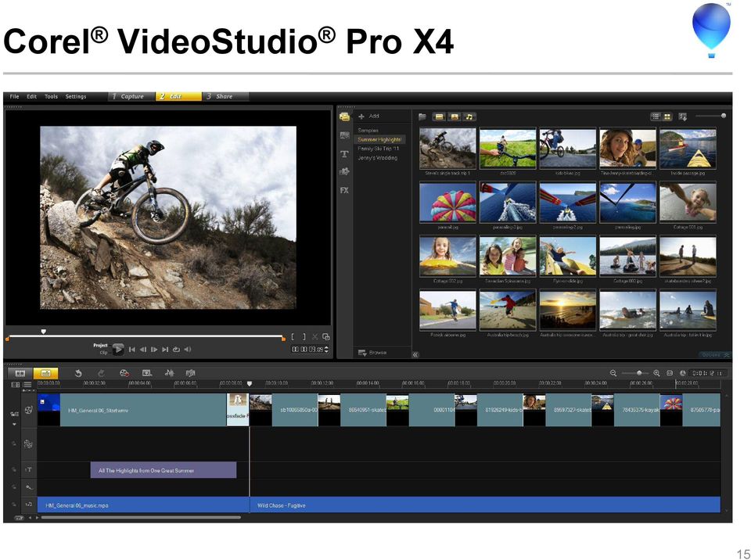This screenshot has height=560, width=751.
Task: Open the Sound Mixer icon
Action: click(169, 373)
